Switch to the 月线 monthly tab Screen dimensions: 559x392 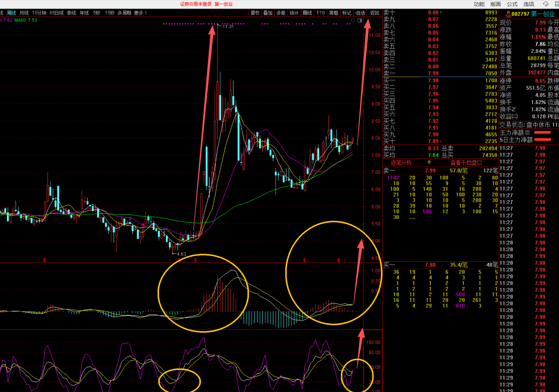24,13
